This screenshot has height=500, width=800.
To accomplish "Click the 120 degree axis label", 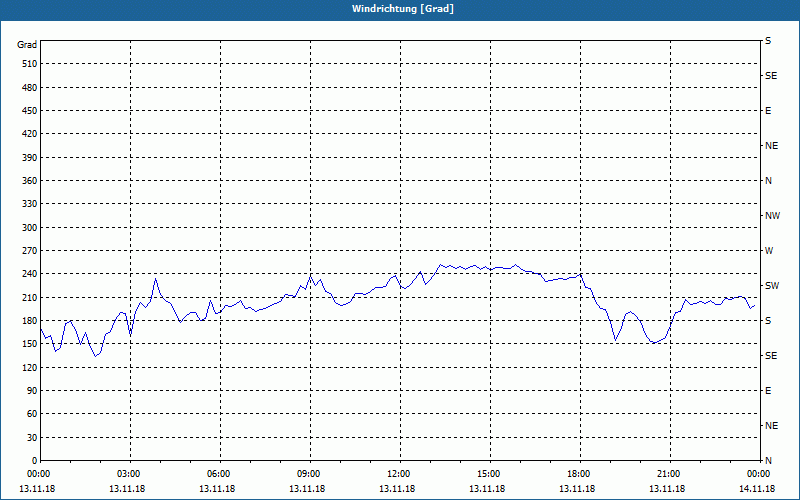I will [30, 367].
